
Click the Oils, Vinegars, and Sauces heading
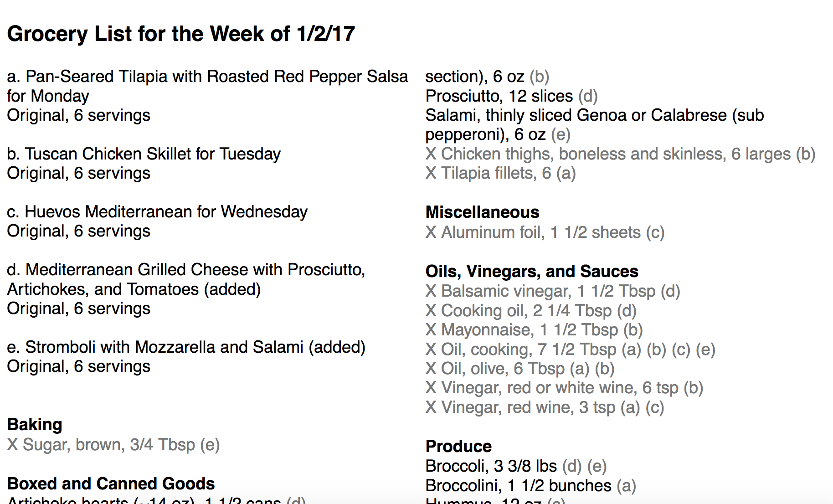coord(532,272)
